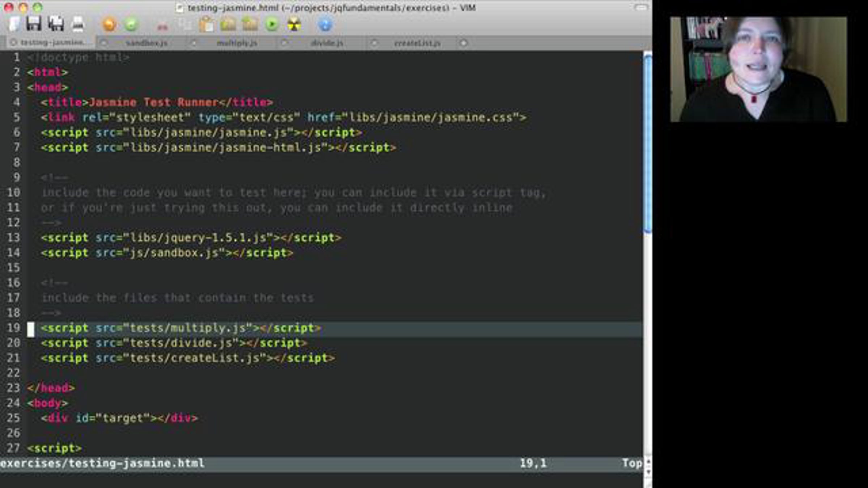Click the 'Top' indicator in the status bar

632,463
